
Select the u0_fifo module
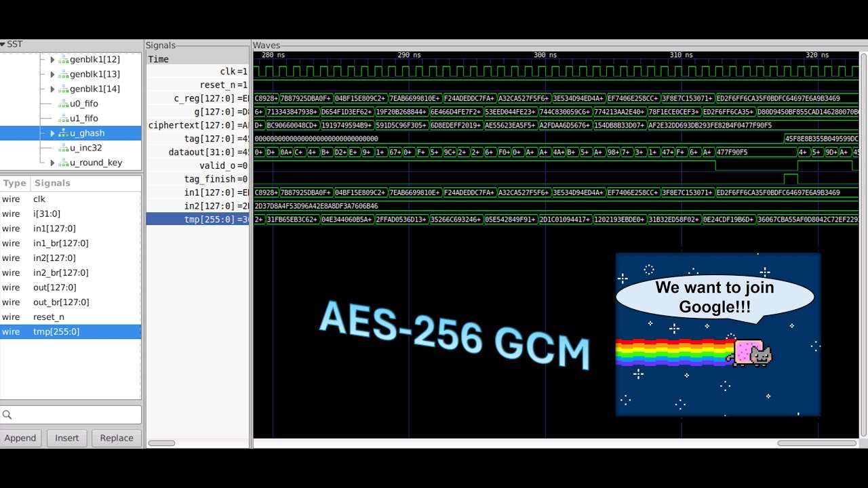point(84,104)
